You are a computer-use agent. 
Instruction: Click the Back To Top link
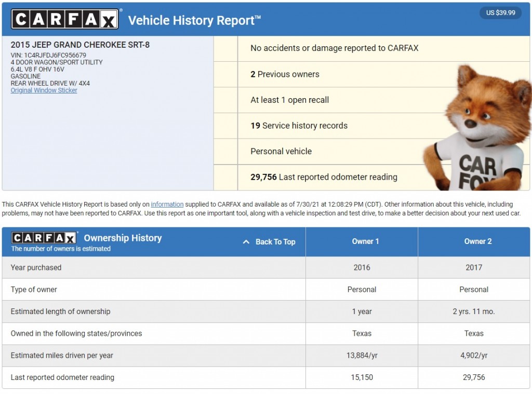click(x=275, y=242)
